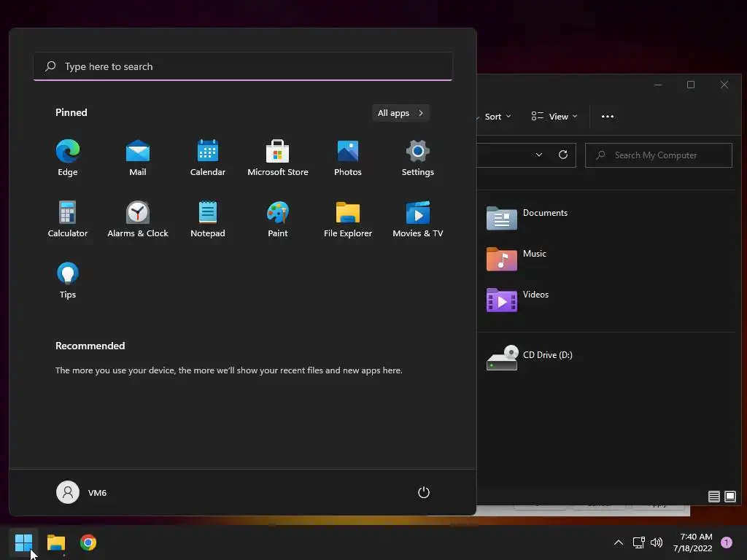The height and width of the screenshot is (560, 747).
Task: Launch the Photos app
Action: [348, 158]
